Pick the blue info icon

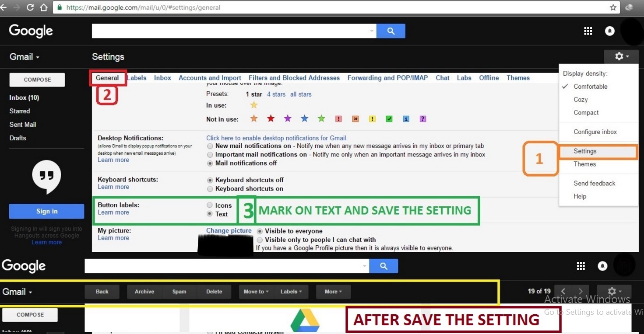point(406,119)
